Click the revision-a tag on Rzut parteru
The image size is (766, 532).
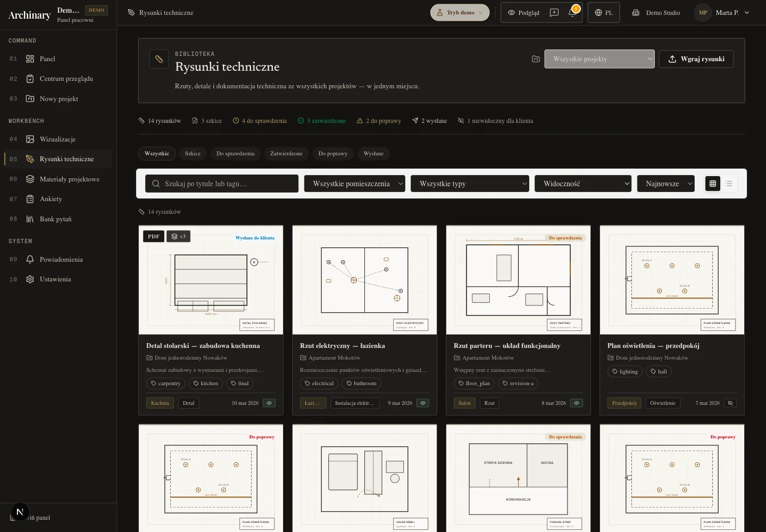518,384
